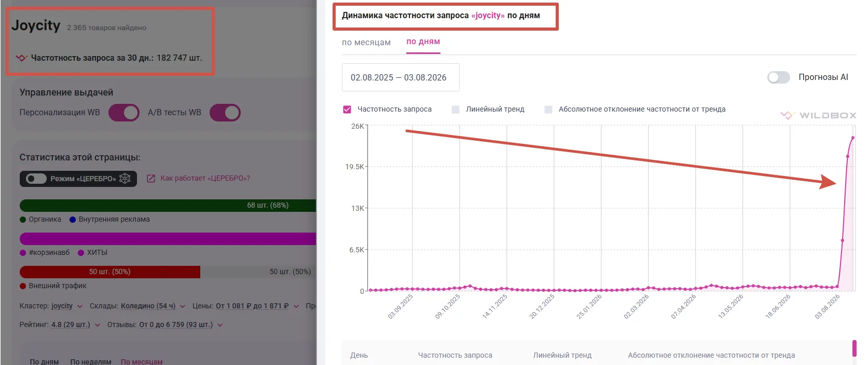Image resolution: width=868 pixels, height=365 pixels.
Task: Select По неделям tab in statistics panel
Action: 91,361
